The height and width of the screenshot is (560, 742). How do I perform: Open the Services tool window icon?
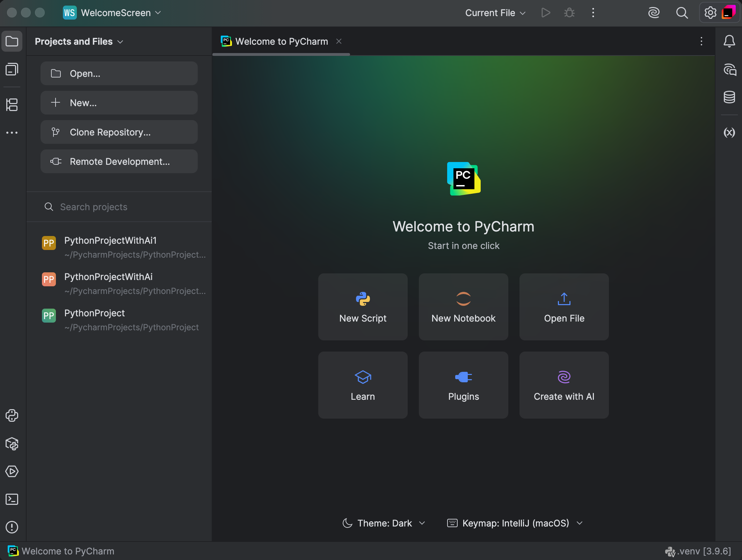pos(12,471)
